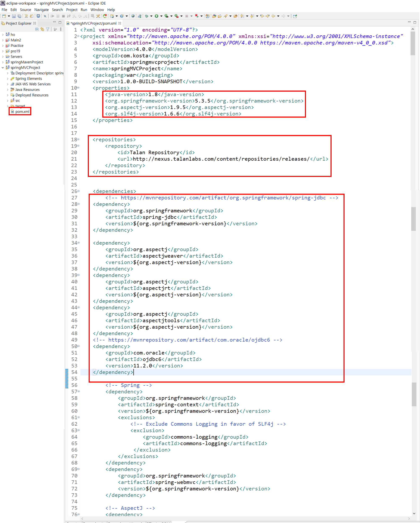420x523 pixels.
Task: Click Back navigation arrow icon
Action: (273, 16)
